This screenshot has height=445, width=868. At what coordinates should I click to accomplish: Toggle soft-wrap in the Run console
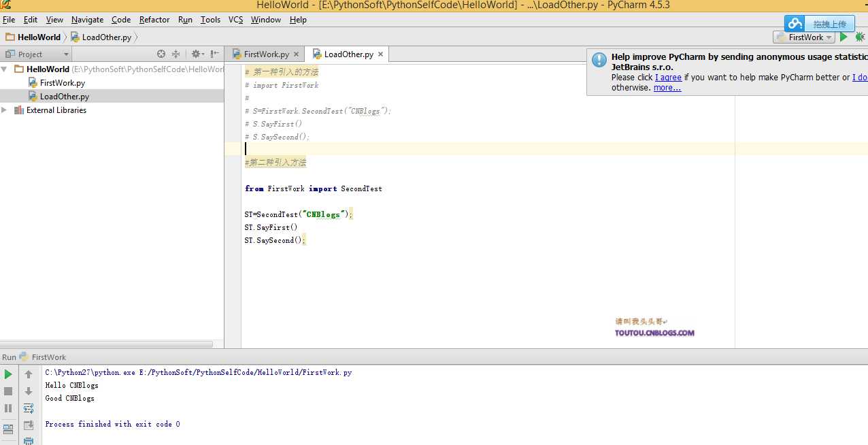29,408
